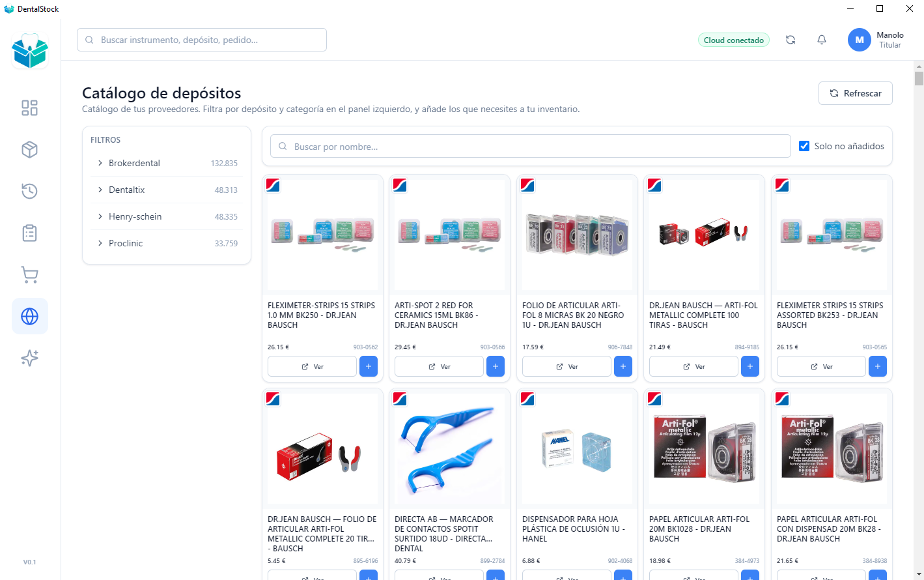Add FLEXIMETER-STRIPS 1.0 MM BK250 with its plus button
The width and height of the screenshot is (924, 580).
[369, 366]
